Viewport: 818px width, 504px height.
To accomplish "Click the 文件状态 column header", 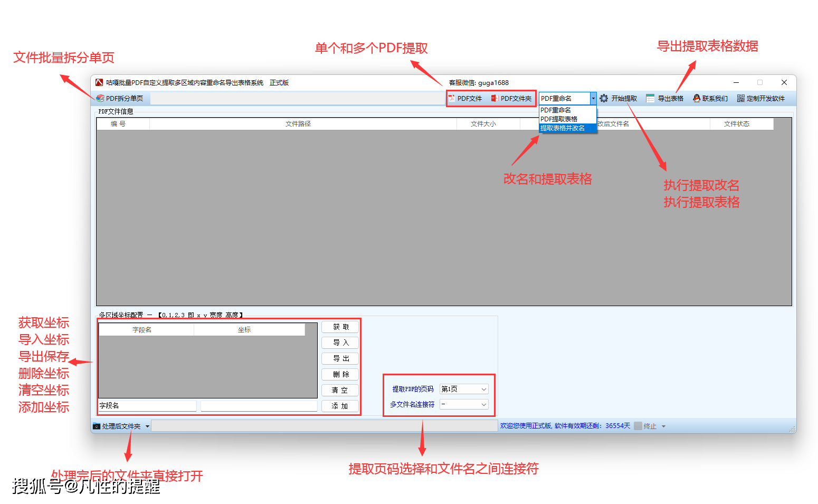I will [741, 124].
